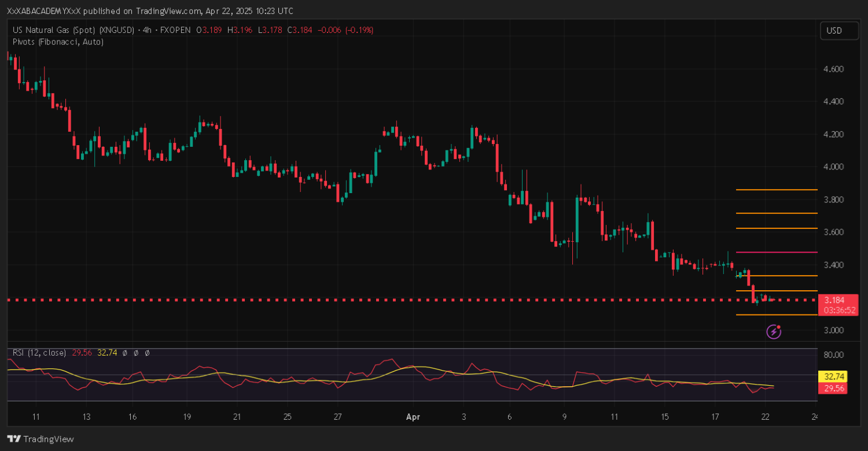Click the US Natural Gas (Spot) symbol title
Viewport: 868px width, 451px height.
[73, 30]
